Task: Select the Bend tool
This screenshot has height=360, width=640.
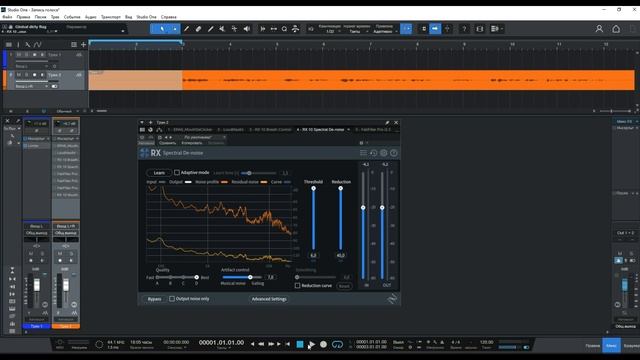Action: 234,29
